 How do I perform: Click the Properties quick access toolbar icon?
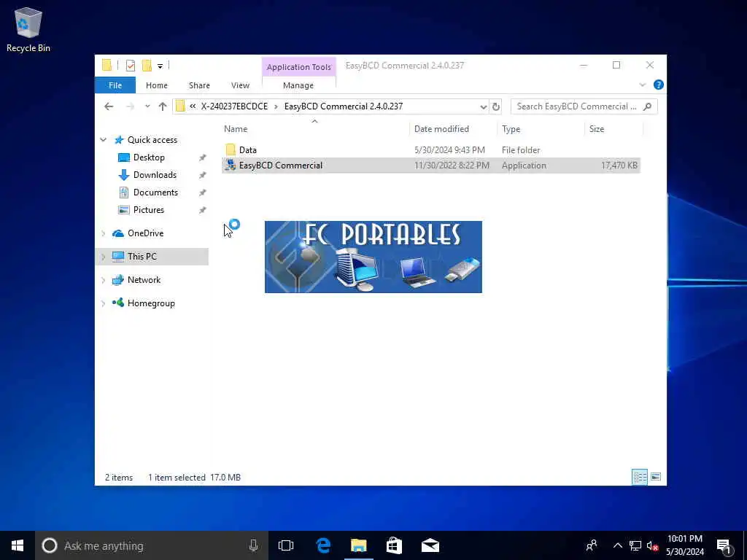(x=131, y=66)
